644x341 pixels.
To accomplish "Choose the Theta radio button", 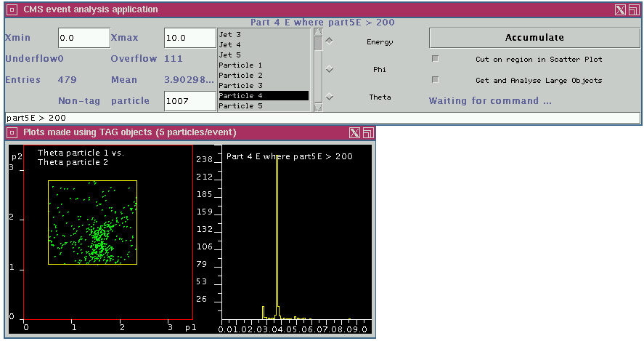I will click(330, 97).
